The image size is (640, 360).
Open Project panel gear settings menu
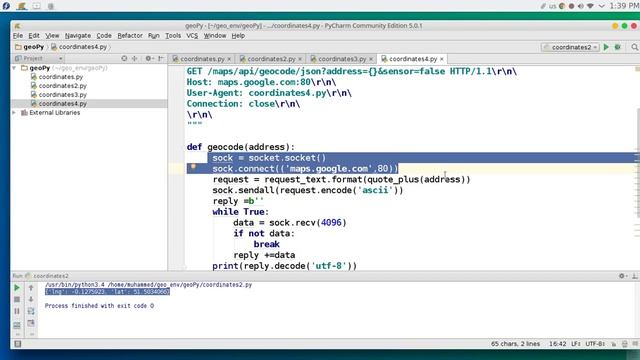149,59
